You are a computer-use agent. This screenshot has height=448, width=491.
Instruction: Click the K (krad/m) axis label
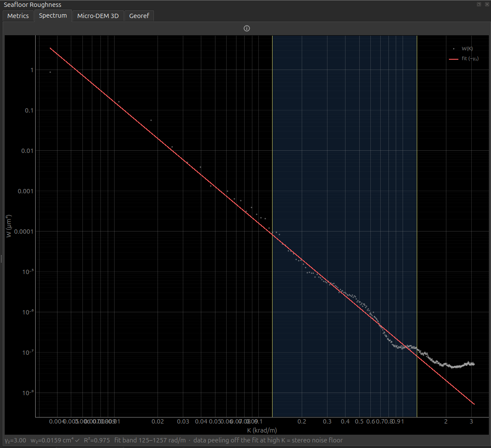[262, 430]
